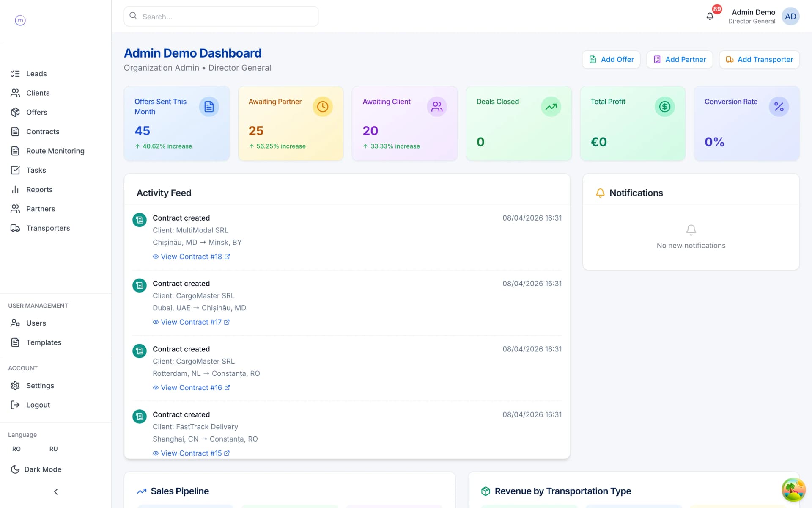
Task: Click the Transporters truck icon
Action: [x=15, y=228]
